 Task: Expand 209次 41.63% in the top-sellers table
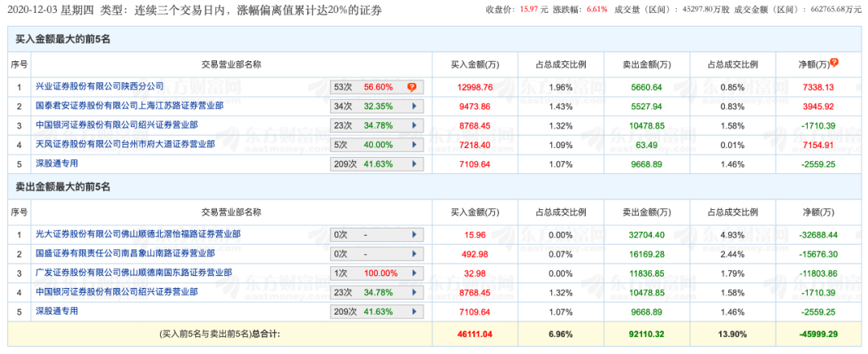(x=377, y=312)
